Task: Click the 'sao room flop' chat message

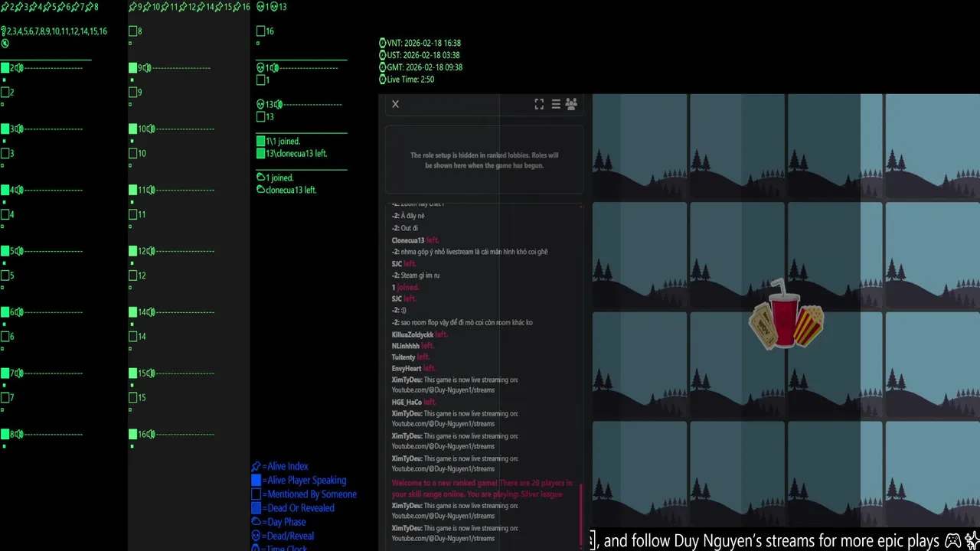Action: [x=462, y=322]
